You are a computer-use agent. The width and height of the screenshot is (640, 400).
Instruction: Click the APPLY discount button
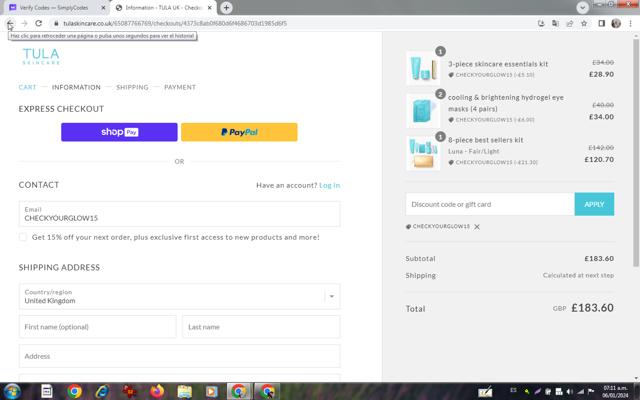594,204
